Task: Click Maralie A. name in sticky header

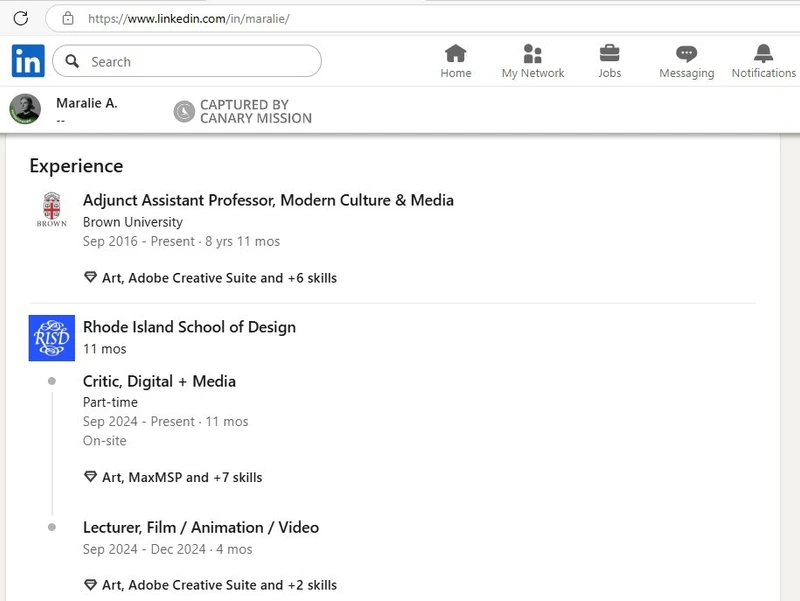Action: [87, 103]
